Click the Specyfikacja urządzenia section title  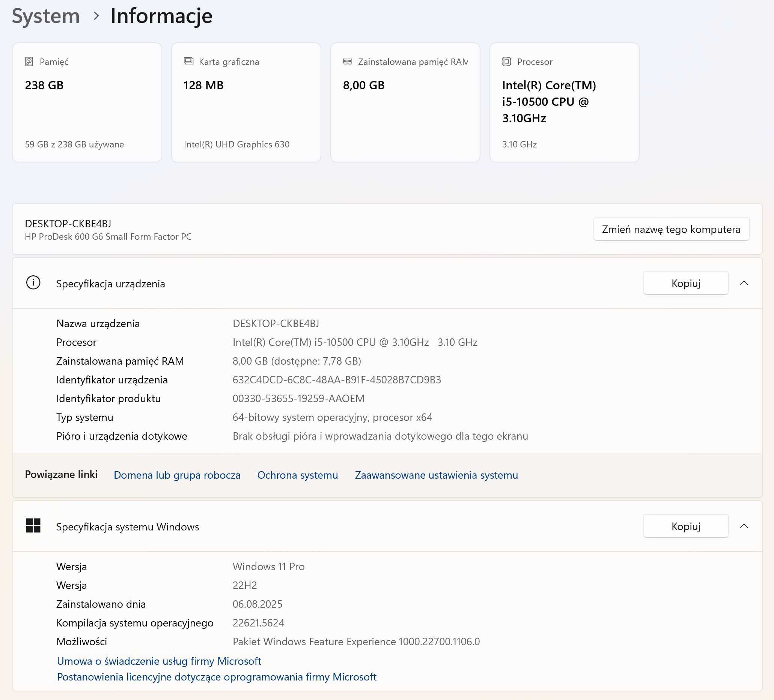[111, 284]
